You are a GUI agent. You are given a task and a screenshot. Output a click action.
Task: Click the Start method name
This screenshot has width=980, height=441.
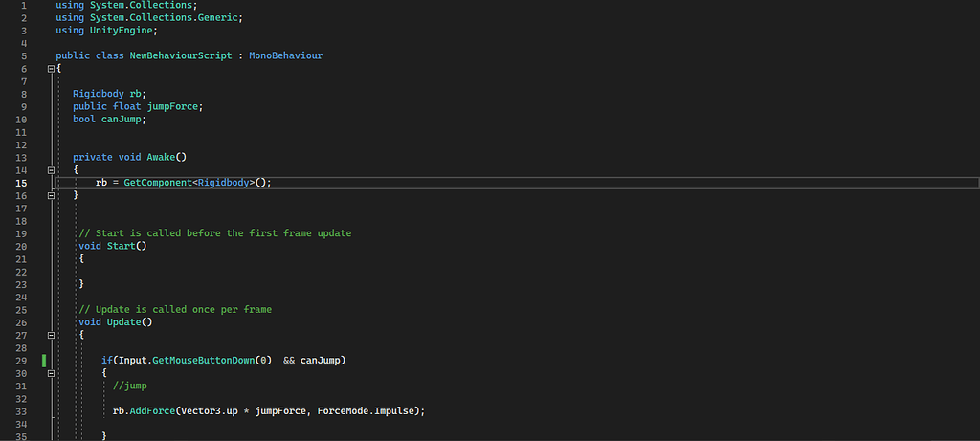pos(121,246)
